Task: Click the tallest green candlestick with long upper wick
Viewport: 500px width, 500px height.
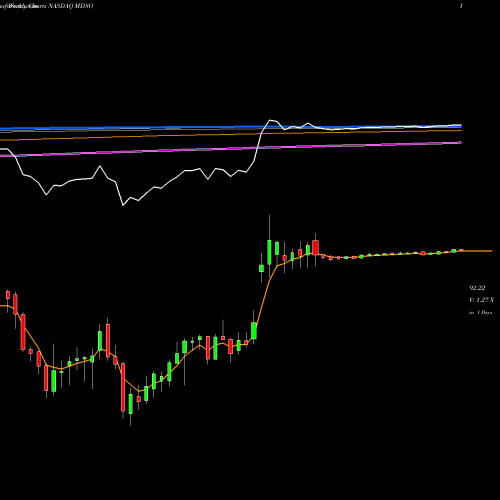Action: click(x=269, y=252)
